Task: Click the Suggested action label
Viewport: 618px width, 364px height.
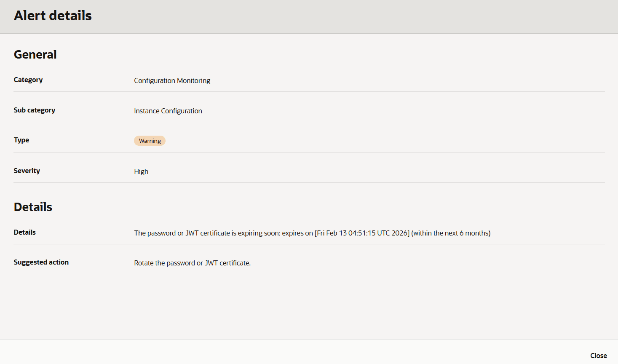Action: tap(41, 262)
